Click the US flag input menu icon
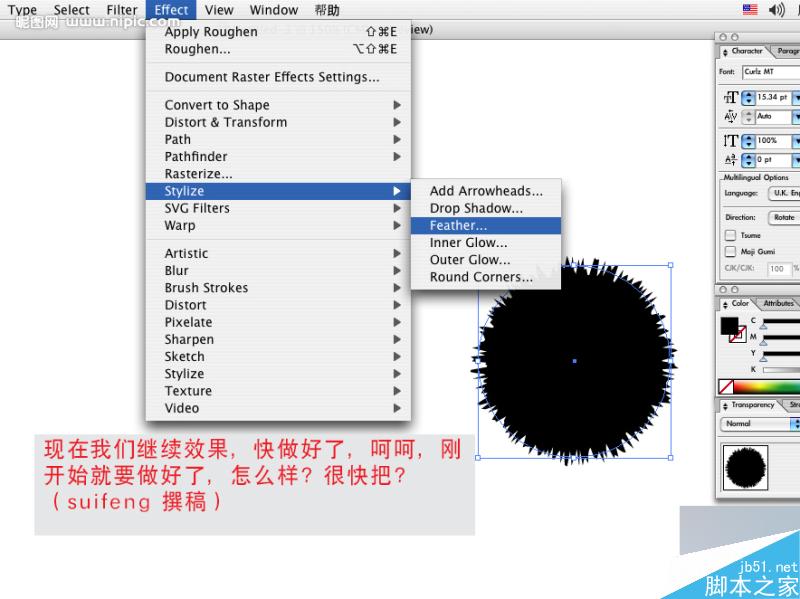 749,9
